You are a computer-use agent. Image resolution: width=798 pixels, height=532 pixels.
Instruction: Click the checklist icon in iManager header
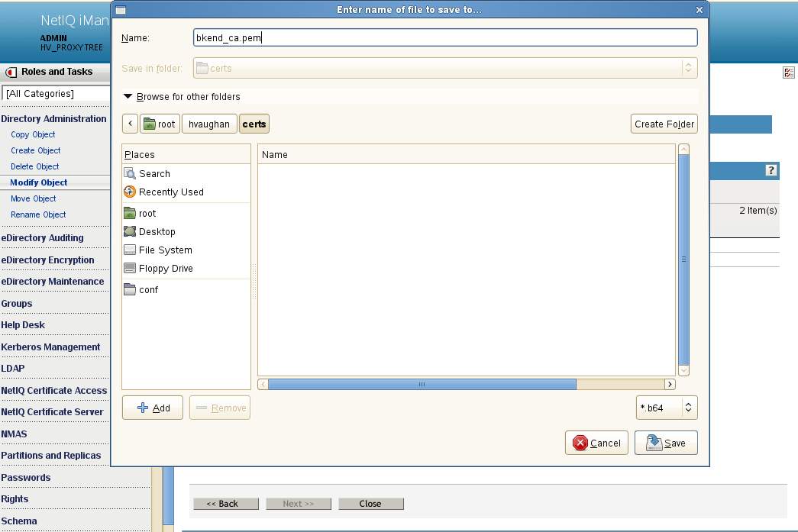point(788,73)
